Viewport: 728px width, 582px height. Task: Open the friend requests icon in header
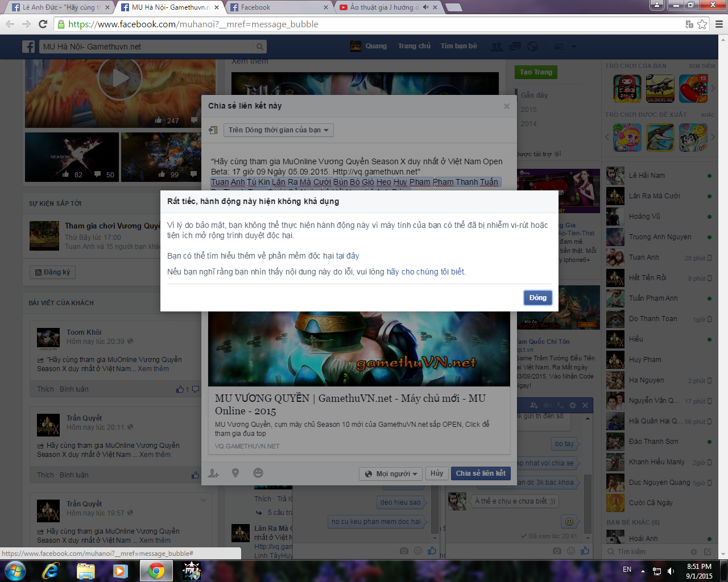pos(497,47)
